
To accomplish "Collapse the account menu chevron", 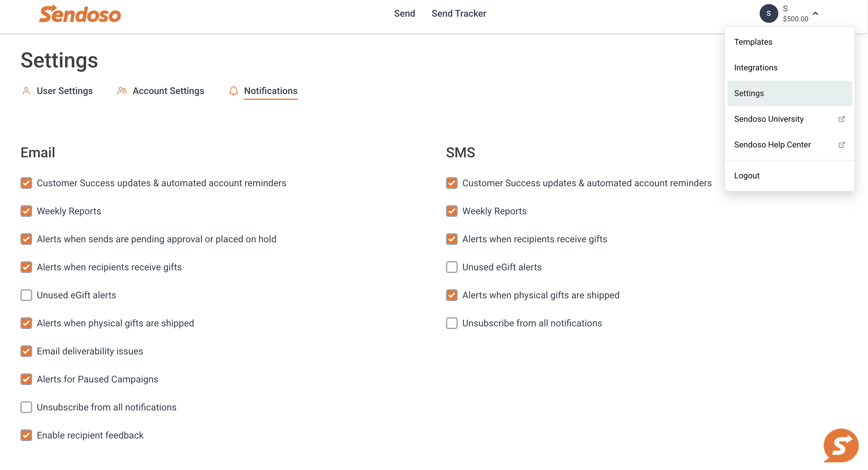I will [x=815, y=13].
